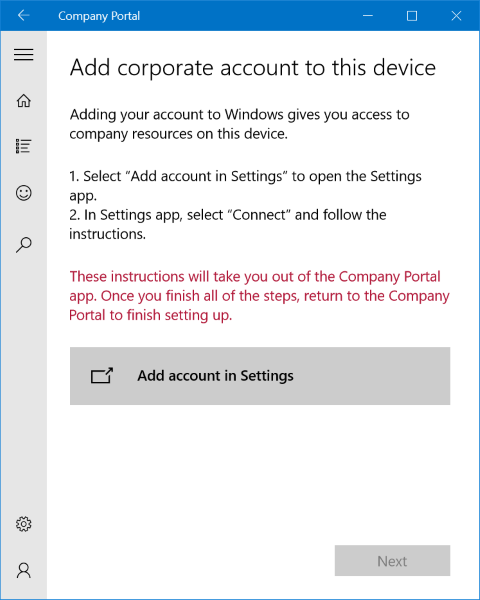The height and width of the screenshot is (600, 480).
Task: Close the Company Portal window
Action: click(x=456, y=16)
